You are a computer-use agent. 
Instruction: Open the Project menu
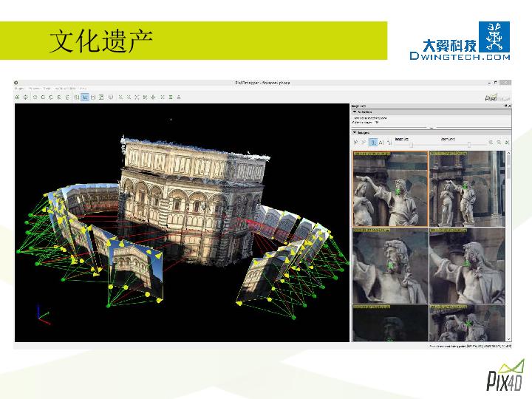(x=18, y=89)
